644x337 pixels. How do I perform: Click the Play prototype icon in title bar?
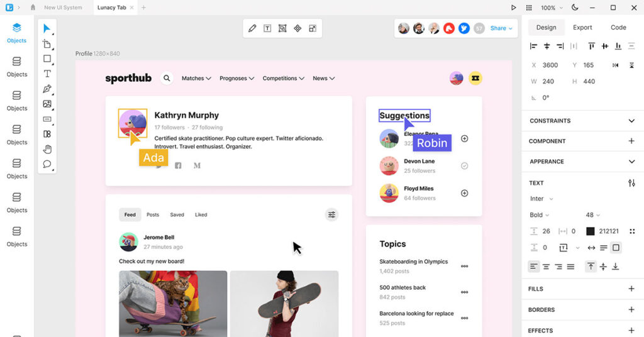pos(513,8)
